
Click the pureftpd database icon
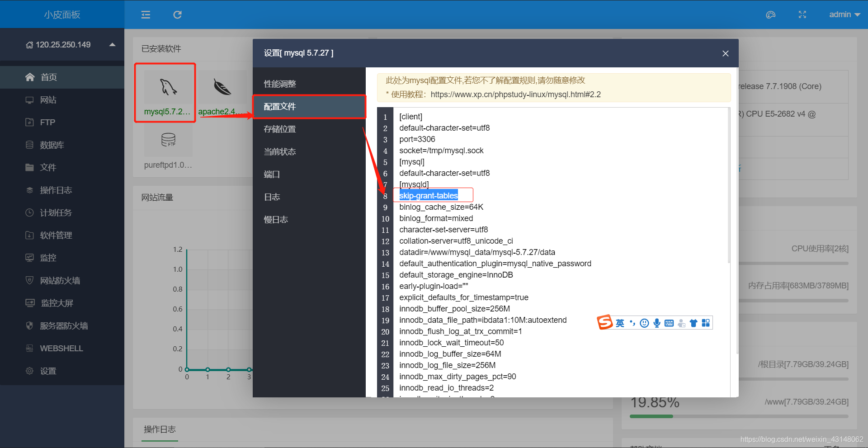(168, 140)
